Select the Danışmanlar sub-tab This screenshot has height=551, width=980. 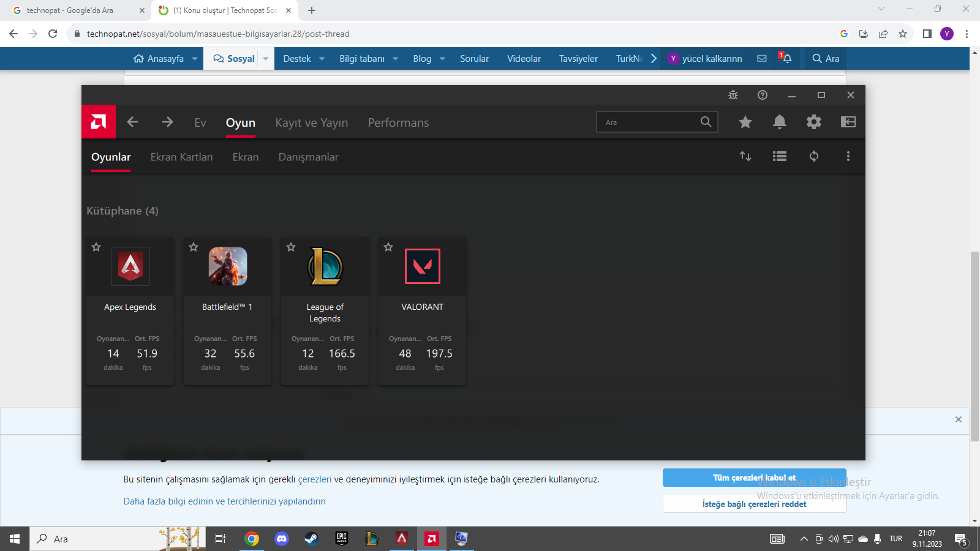click(308, 157)
